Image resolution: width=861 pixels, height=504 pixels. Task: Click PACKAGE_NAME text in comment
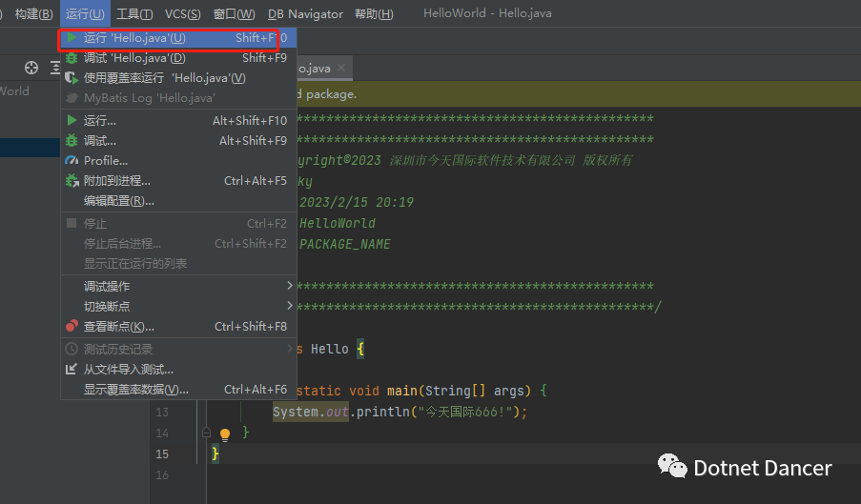tap(345, 244)
